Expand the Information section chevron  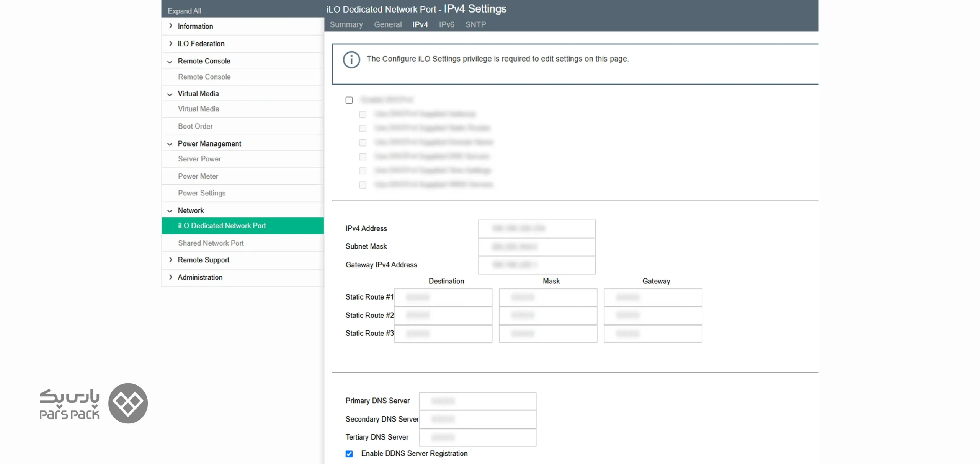click(x=170, y=26)
